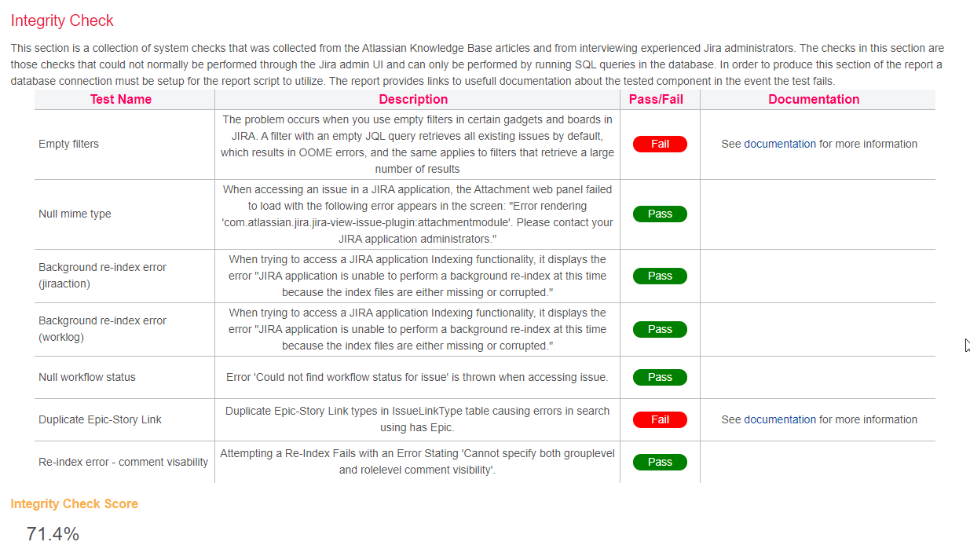
Task: Click the Fail badge for Empty filters
Action: 660,144
